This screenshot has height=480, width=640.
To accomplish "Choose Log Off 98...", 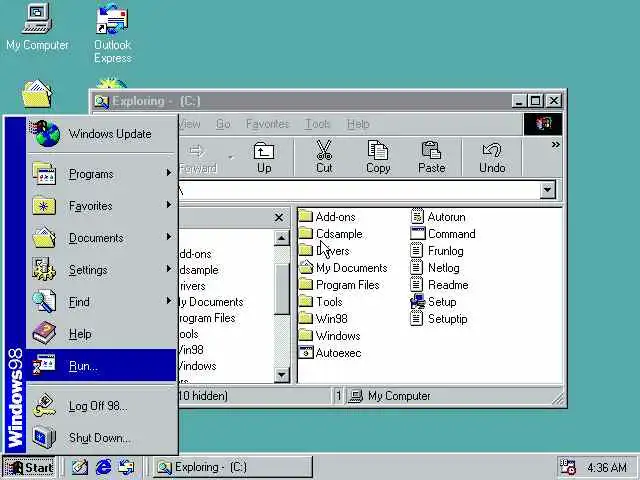I will pos(102,406).
